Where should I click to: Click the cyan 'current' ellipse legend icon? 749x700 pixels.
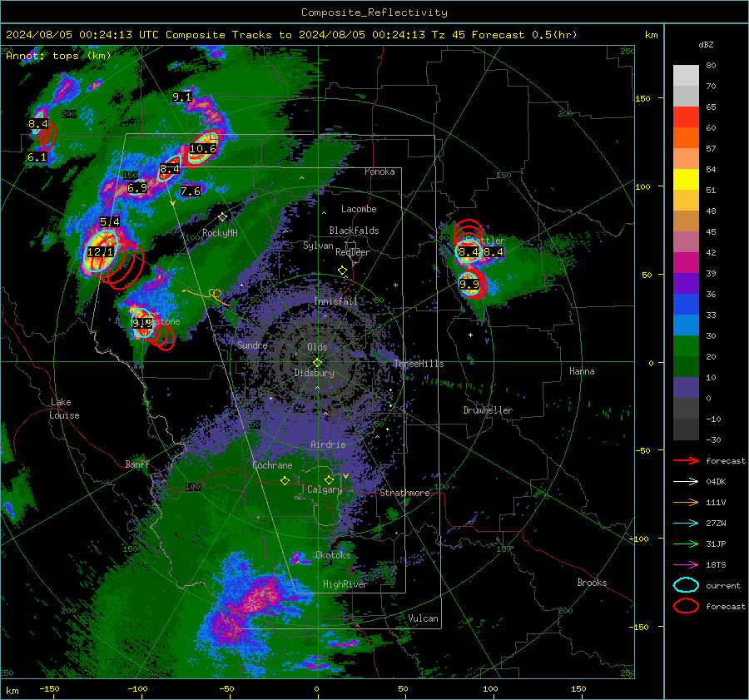[x=686, y=585]
